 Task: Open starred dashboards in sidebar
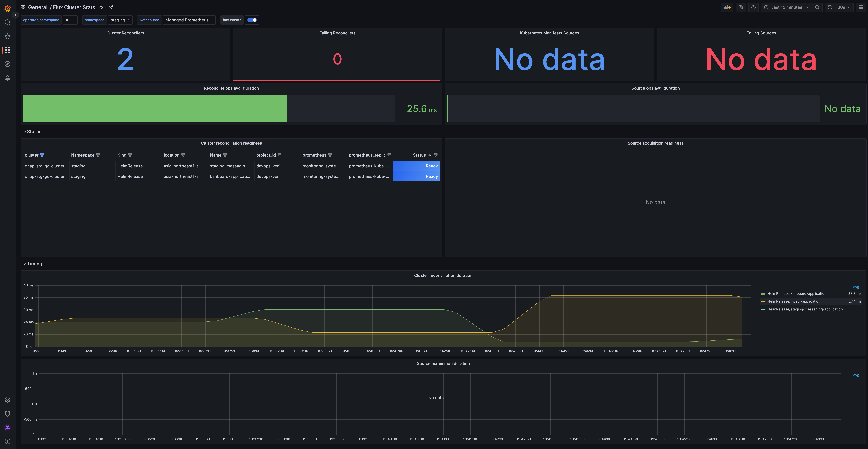7,36
